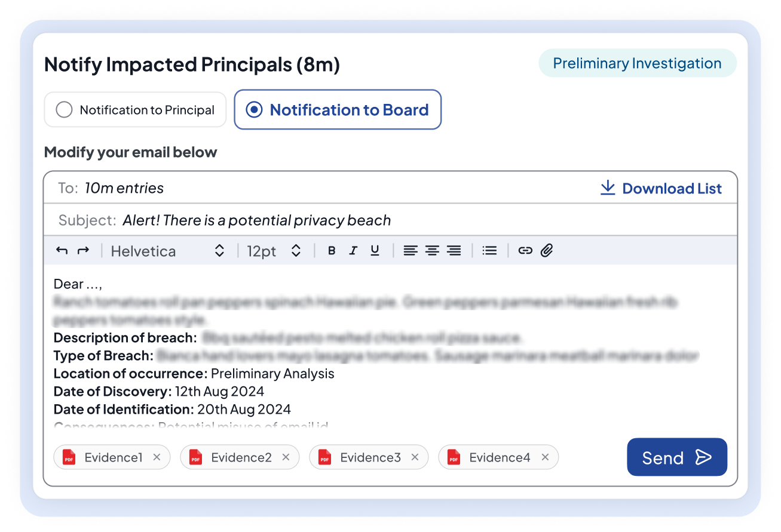Image resolution: width=781 pixels, height=532 pixels.
Task: Click the Evidence3 PDF icon
Action: point(325,457)
